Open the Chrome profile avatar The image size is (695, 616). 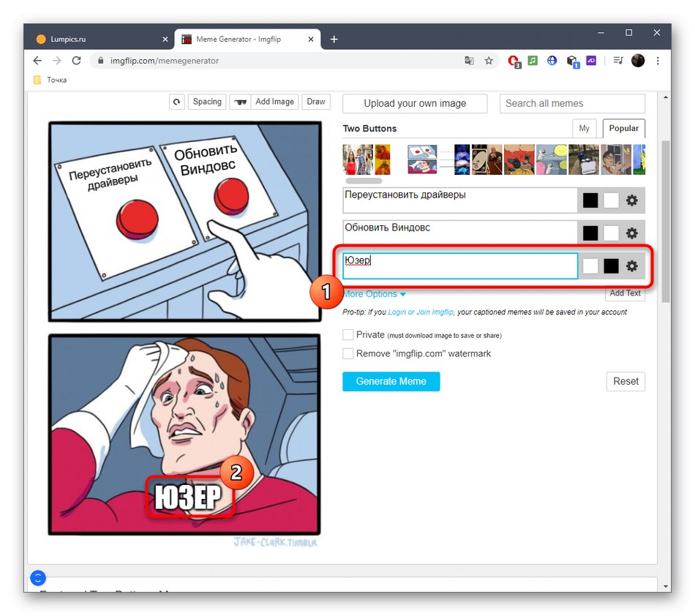click(x=638, y=60)
